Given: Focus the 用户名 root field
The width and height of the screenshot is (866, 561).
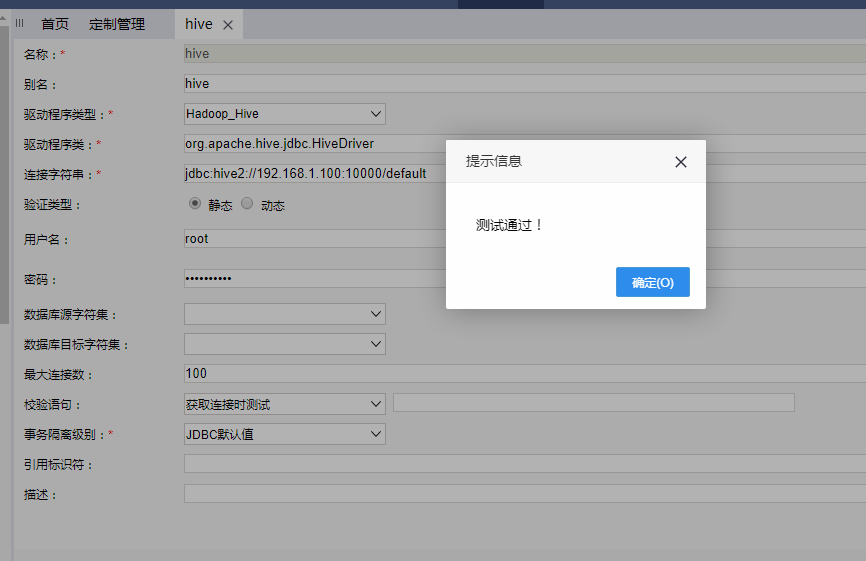Looking at the screenshot, I should (x=315, y=239).
